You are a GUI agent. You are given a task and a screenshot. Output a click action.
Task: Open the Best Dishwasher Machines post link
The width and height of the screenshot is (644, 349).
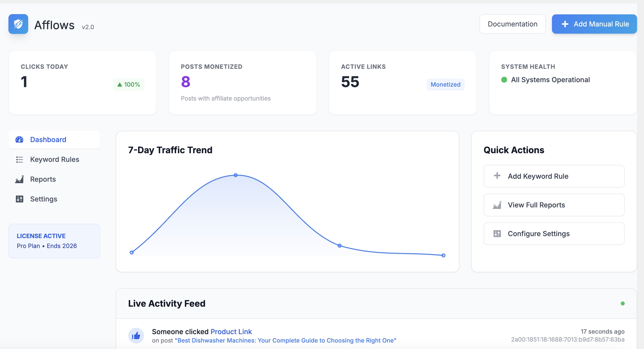(x=285, y=340)
